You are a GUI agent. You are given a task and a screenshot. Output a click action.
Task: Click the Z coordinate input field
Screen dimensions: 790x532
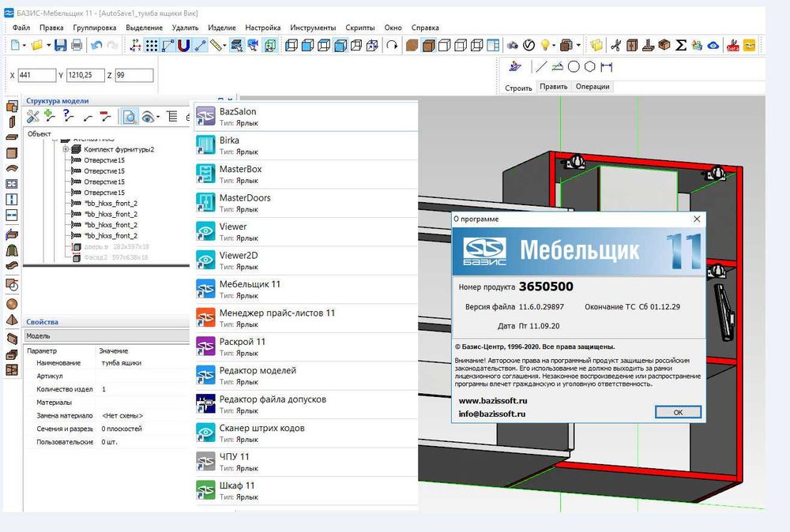click(134, 75)
